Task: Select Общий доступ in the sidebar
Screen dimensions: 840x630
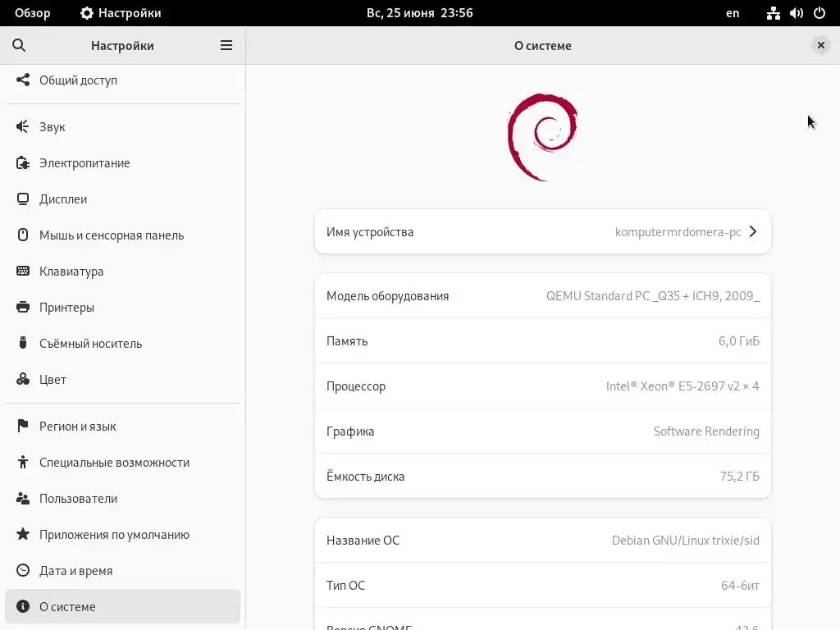Action: [x=123, y=80]
